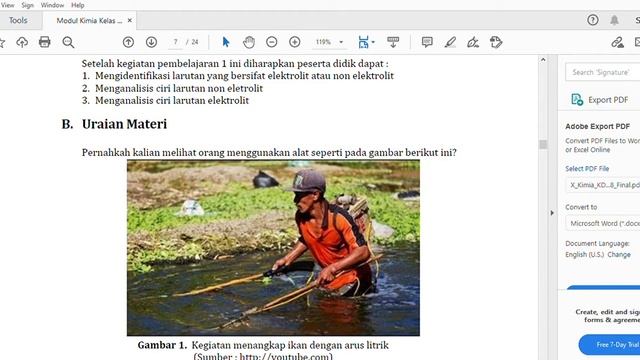Open the Sign menu
Screen dimensions: 640x360
[x=28, y=5]
